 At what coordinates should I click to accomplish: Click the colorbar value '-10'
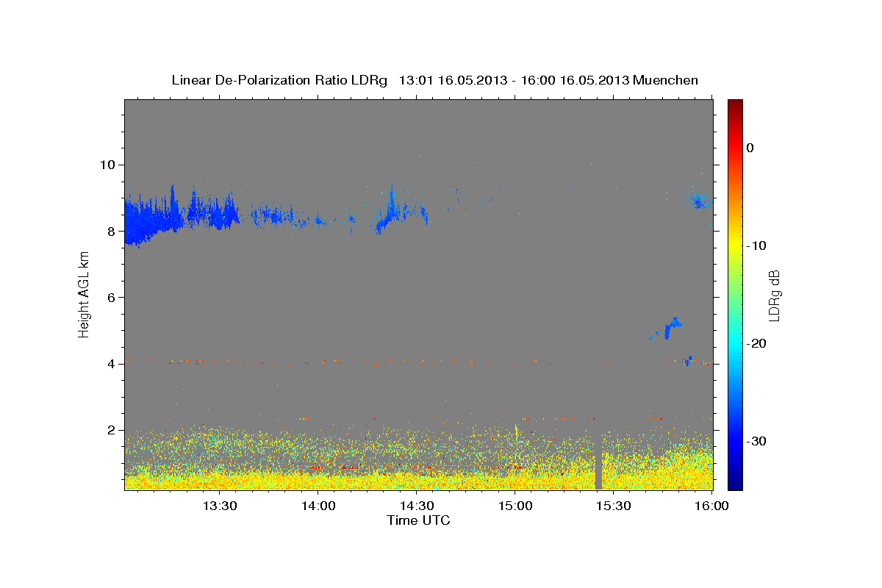click(x=756, y=245)
